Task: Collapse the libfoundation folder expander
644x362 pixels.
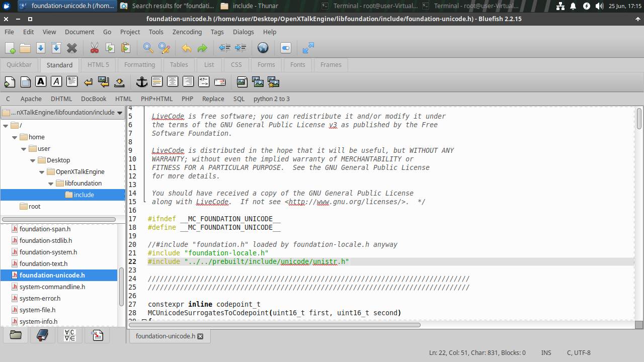Action: 51,183
